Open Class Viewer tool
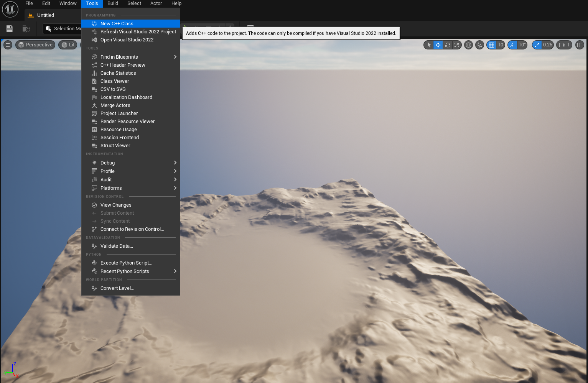Screen dimensions: 588x383 click(131, 81)
